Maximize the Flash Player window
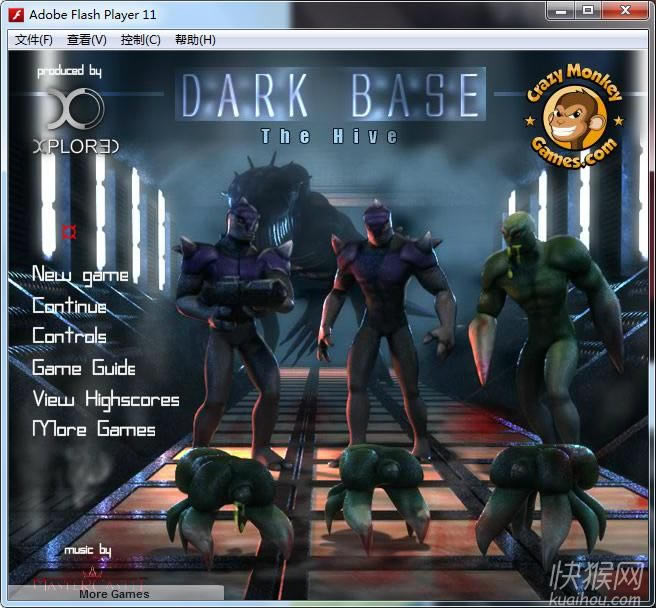 [x=588, y=11]
